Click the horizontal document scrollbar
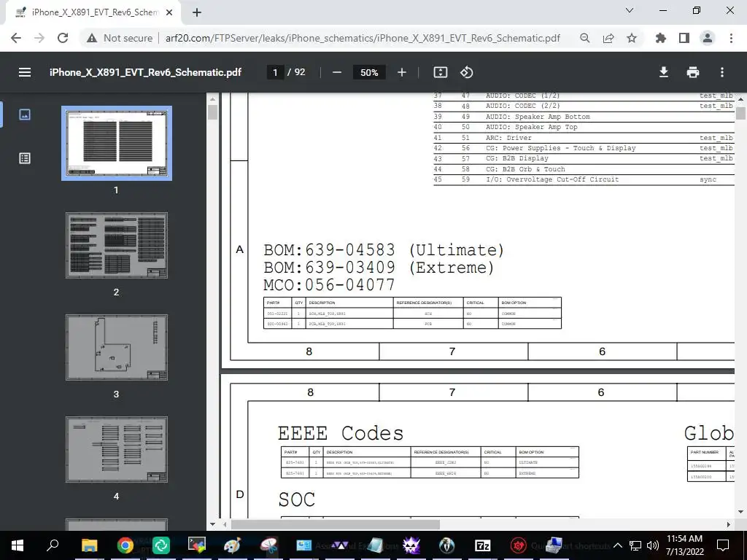The image size is (747, 560). [335, 524]
